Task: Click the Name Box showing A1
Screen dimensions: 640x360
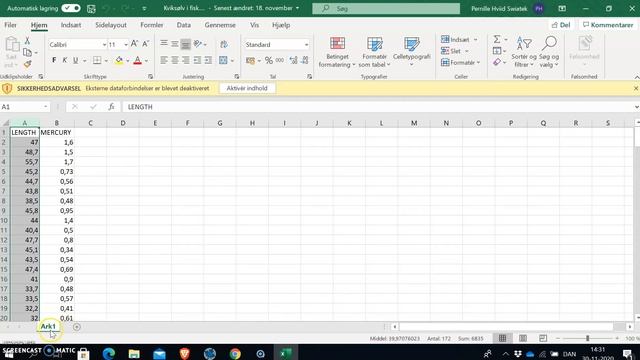Action: pos(24,107)
